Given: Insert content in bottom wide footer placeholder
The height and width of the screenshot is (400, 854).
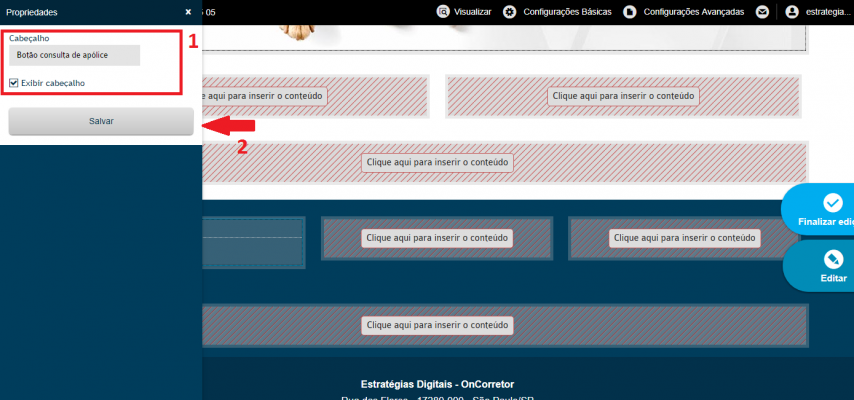Looking at the screenshot, I should (437, 325).
